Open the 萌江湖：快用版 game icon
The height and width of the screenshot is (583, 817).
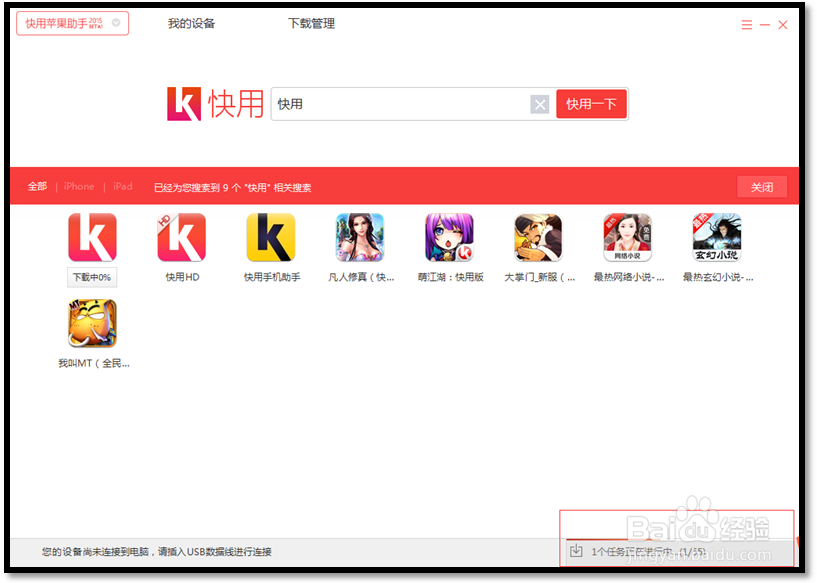pyautogui.click(x=448, y=238)
